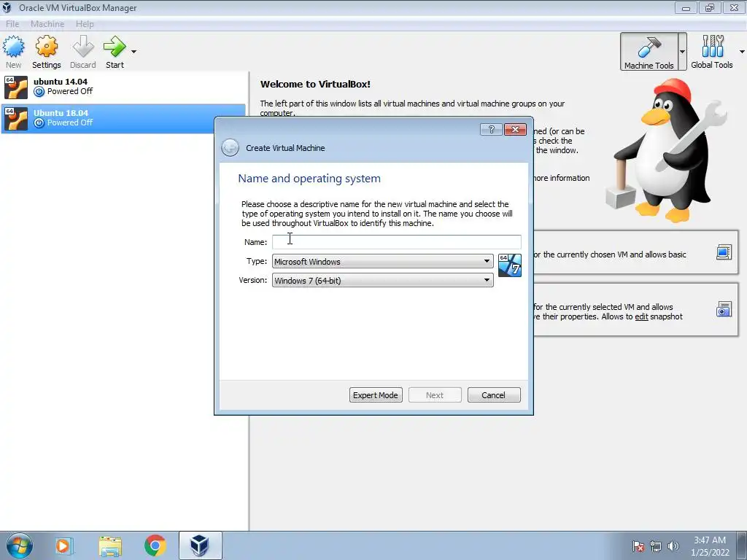Open the Type dropdown showing Microsoft Windows
Viewport: 747px width, 560px height.
382,262
